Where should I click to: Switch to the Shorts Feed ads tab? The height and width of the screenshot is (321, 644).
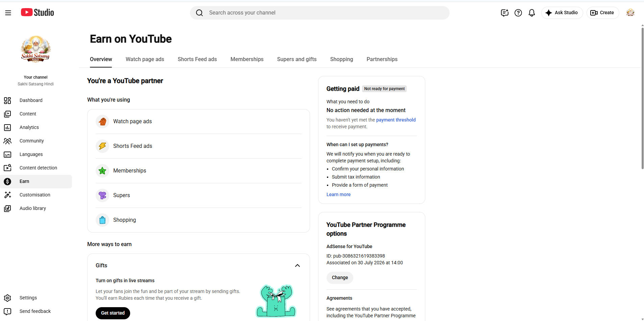197,59
